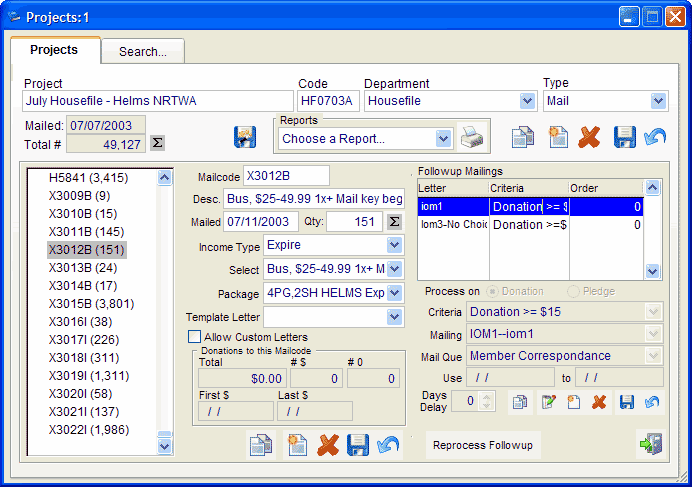Click the followup copy icon beside Days Delay
The image size is (692, 487).
point(520,402)
